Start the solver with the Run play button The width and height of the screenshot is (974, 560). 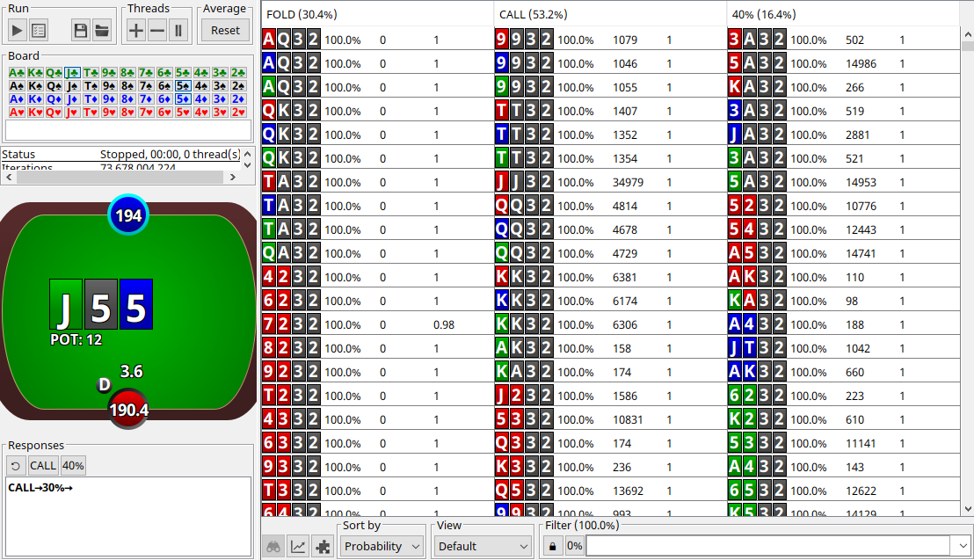pos(17,31)
